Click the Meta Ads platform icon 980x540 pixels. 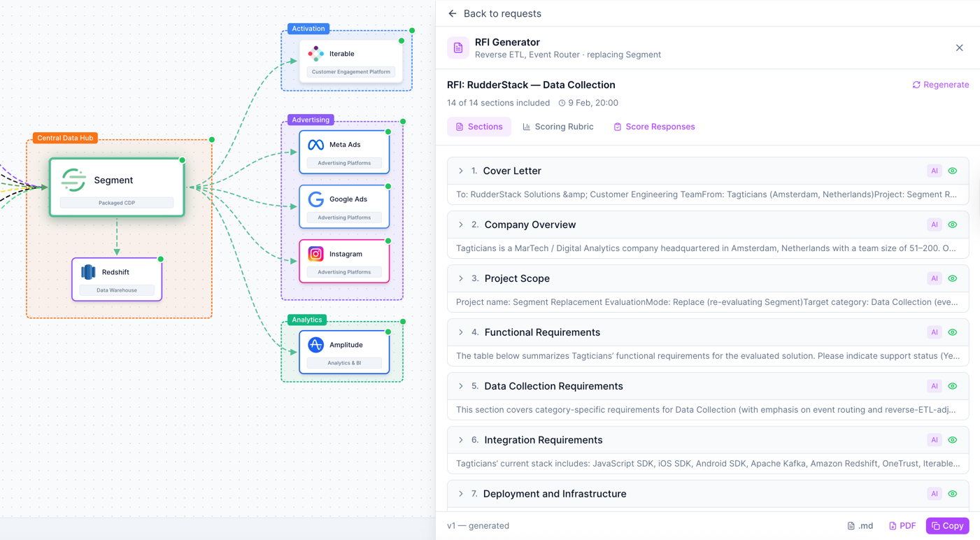315,144
